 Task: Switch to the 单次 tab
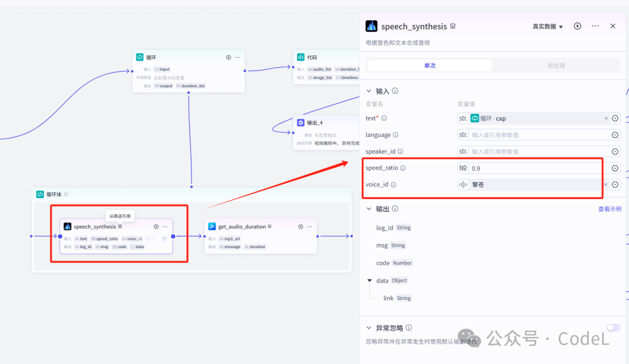click(x=430, y=65)
